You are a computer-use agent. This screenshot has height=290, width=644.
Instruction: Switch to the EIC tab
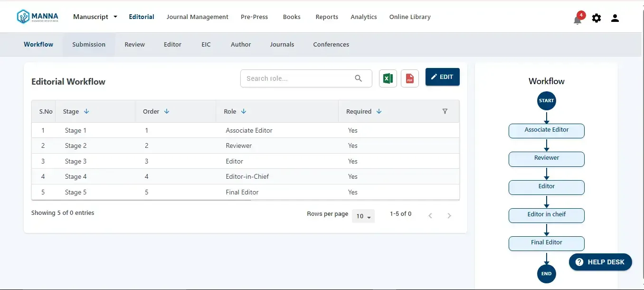206,44
